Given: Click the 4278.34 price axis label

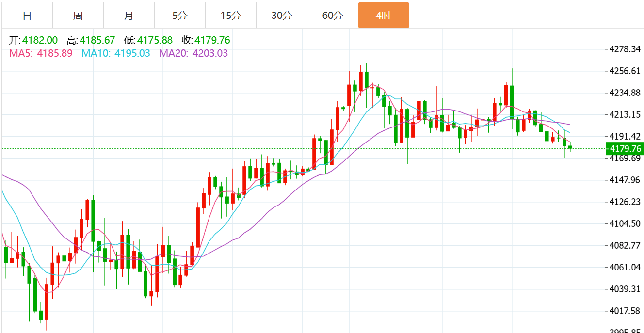Looking at the screenshot, I should pos(625,49).
